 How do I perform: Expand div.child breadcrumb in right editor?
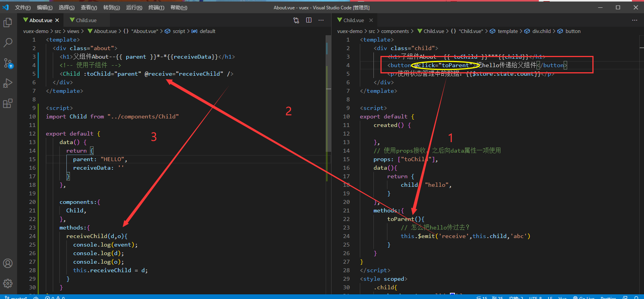(x=538, y=31)
